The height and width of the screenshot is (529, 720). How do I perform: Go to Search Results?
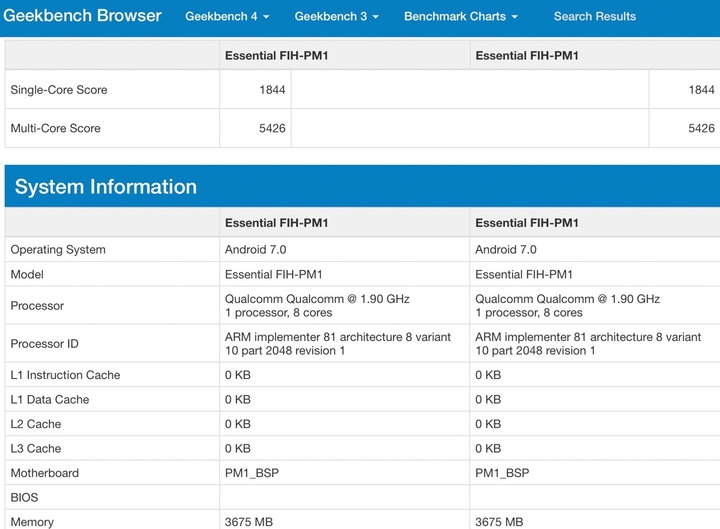pos(595,17)
